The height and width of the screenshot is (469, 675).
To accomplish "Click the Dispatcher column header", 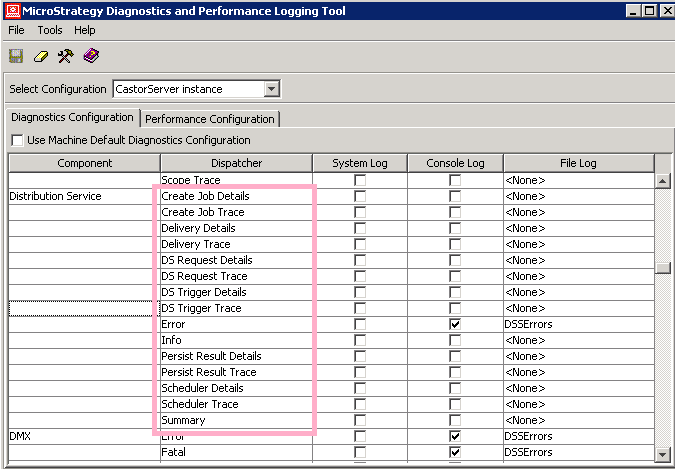I will pos(236,163).
